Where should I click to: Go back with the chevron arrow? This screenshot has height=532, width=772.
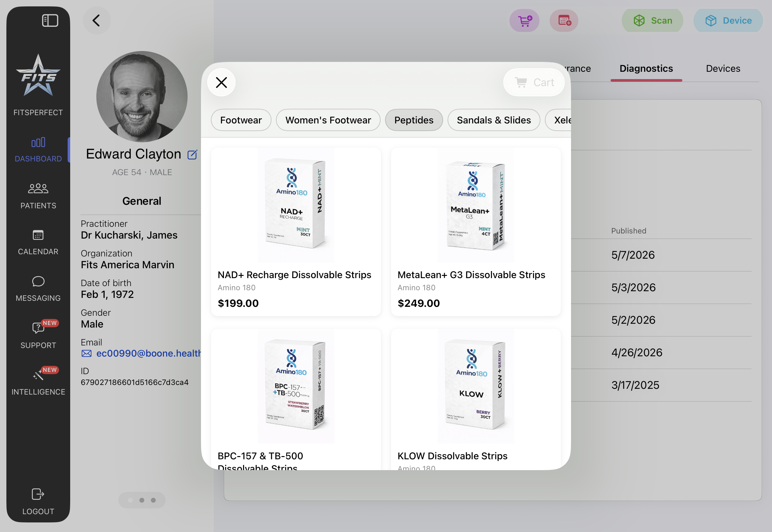point(97,21)
